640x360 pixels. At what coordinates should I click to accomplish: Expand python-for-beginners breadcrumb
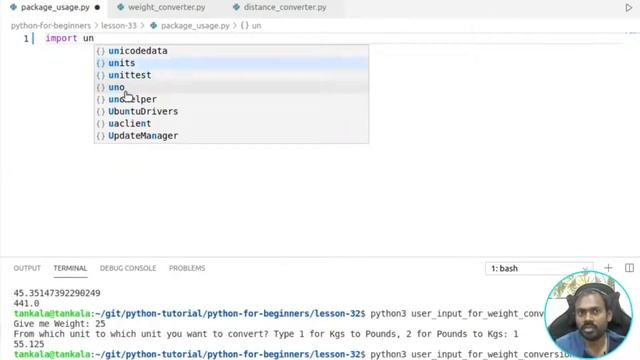pyautogui.click(x=51, y=26)
